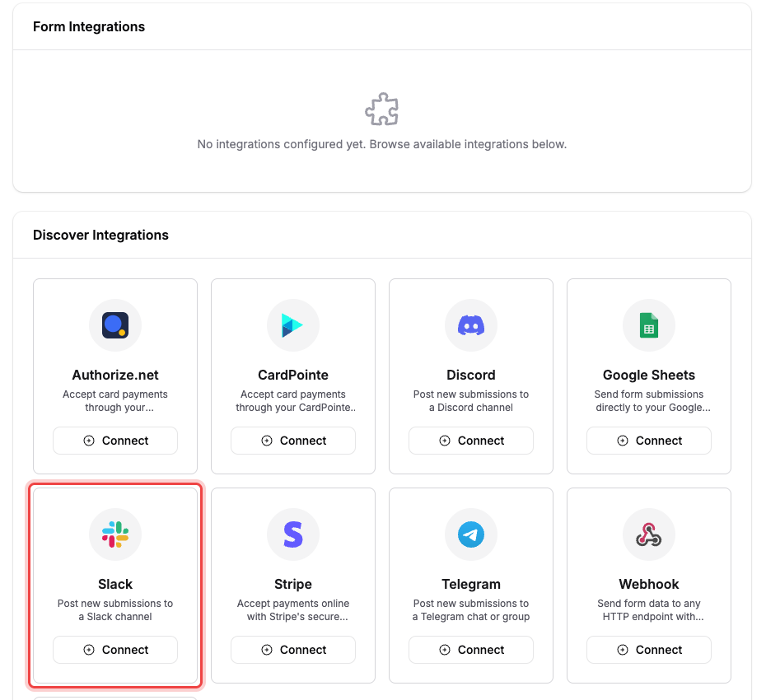Click 'Post new submissions to a Discord channel' description
This screenshot has width=766, height=700.
click(x=471, y=400)
